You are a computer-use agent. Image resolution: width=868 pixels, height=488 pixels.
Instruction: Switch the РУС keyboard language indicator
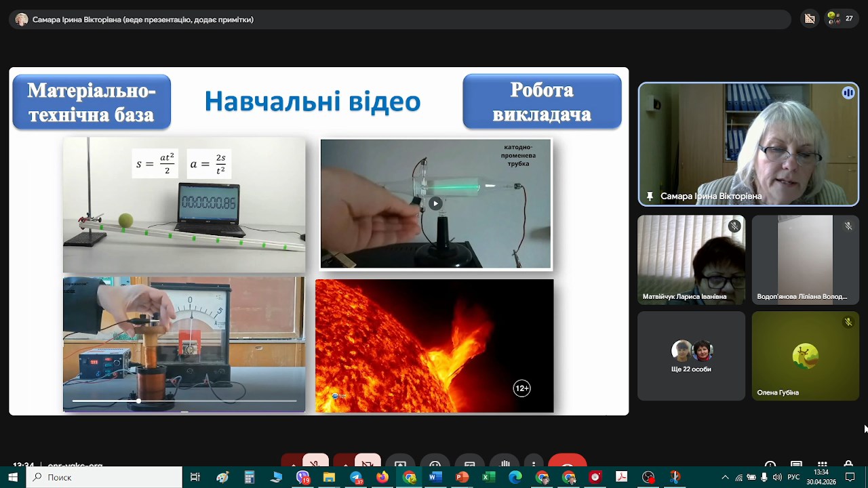pyautogui.click(x=793, y=477)
